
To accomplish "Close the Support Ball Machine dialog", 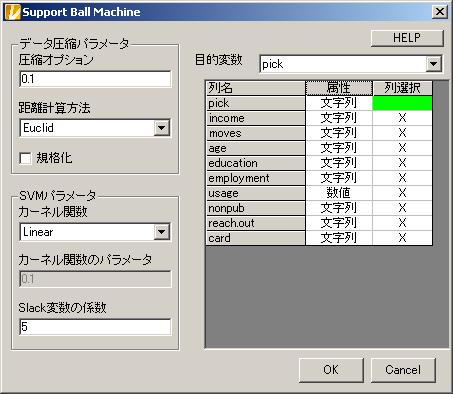I will click(x=440, y=12).
